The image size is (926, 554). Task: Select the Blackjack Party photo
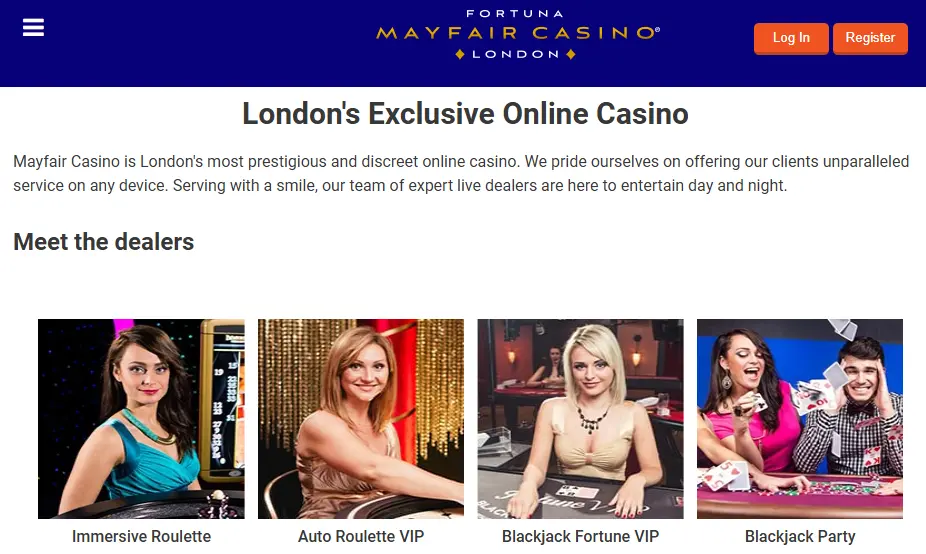point(800,419)
